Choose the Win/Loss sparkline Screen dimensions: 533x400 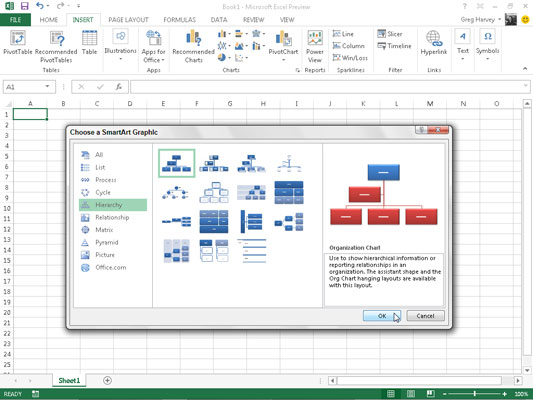click(350, 57)
